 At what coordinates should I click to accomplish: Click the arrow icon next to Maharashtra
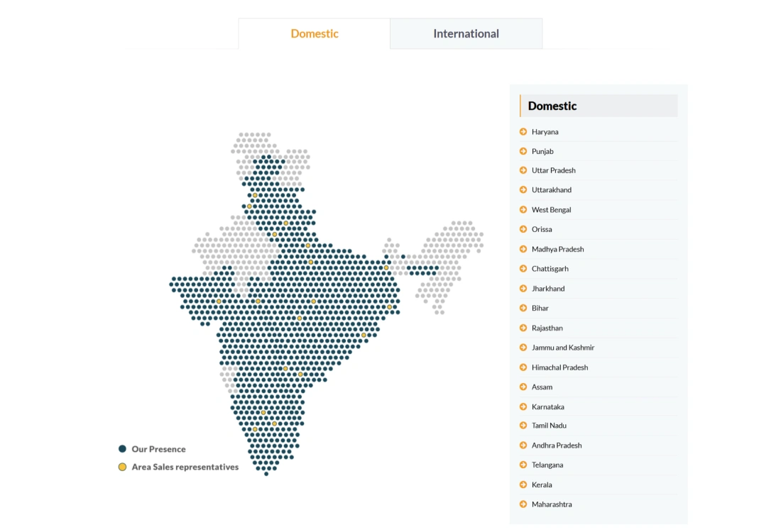[523, 504]
